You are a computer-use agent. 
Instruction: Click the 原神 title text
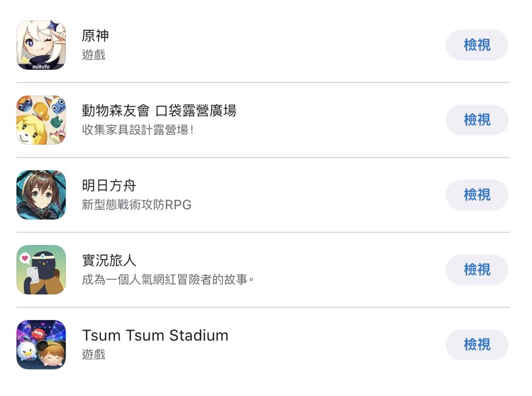pos(96,36)
